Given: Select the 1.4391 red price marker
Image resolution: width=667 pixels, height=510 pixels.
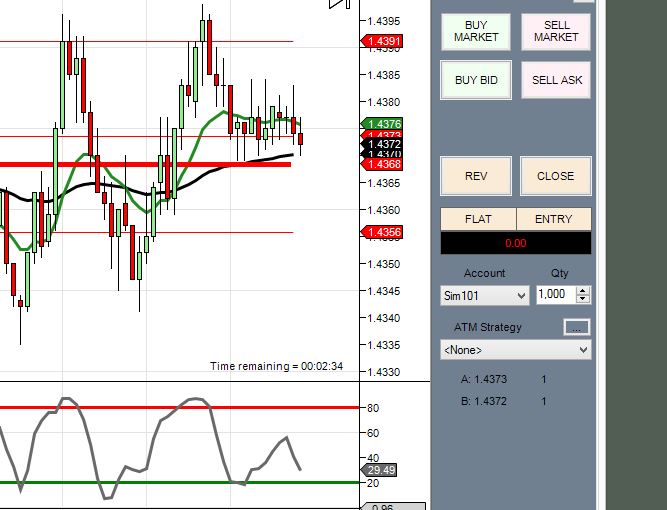Looking at the screenshot, I should click(x=382, y=41).
